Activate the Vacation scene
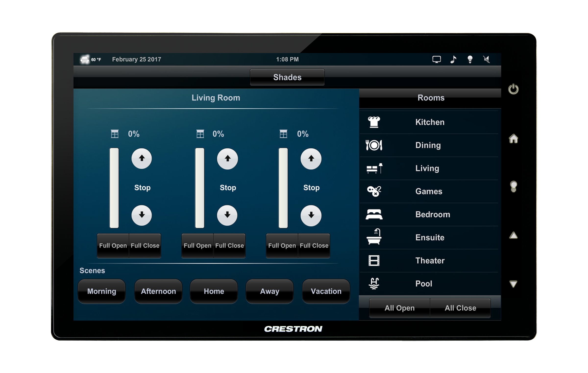Image resolution: width=588 pixels, height=373 pixels. [326, 291]
